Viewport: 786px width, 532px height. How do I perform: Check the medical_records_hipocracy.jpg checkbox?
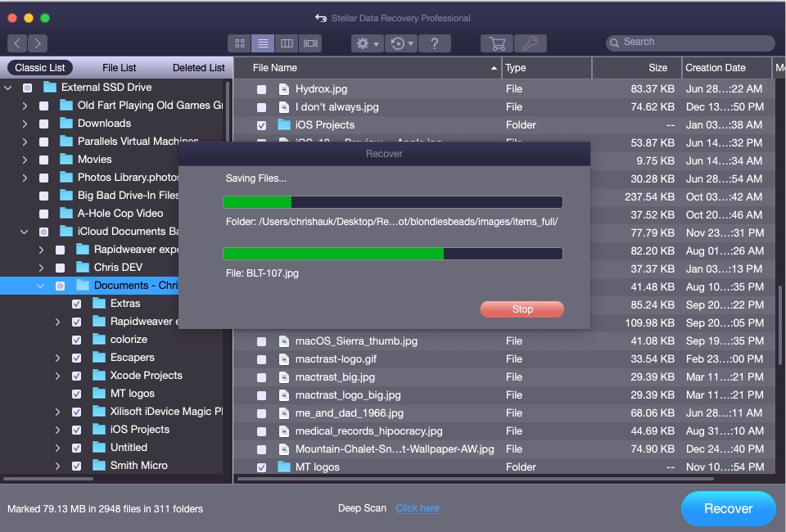[x=262, y=432]
